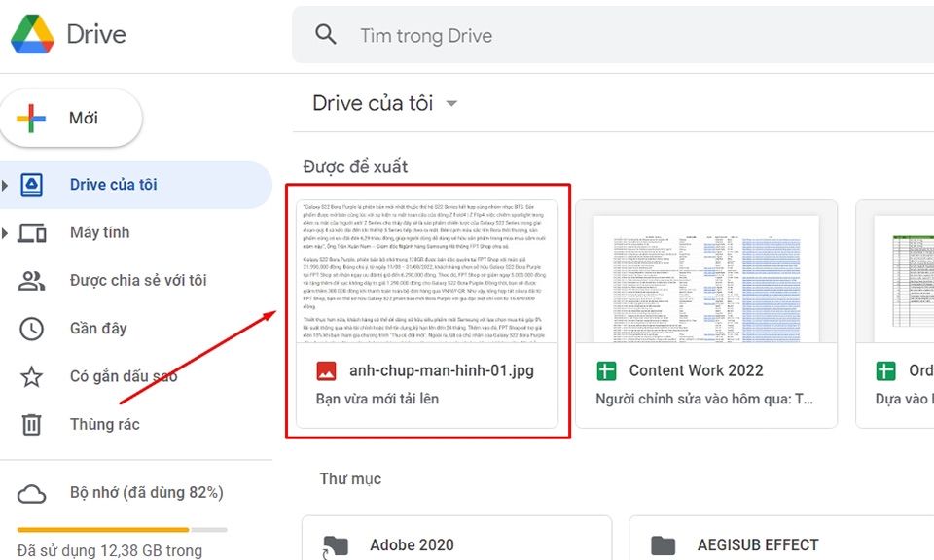Screen dimensions: 934x560
Task: Click the shared people icon
Action: coord(31,280)
